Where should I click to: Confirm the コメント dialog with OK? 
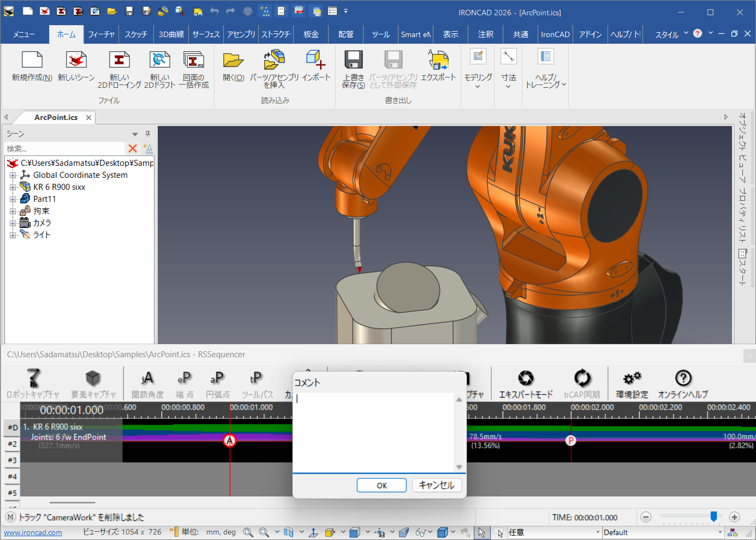click(x=382, y=485)
